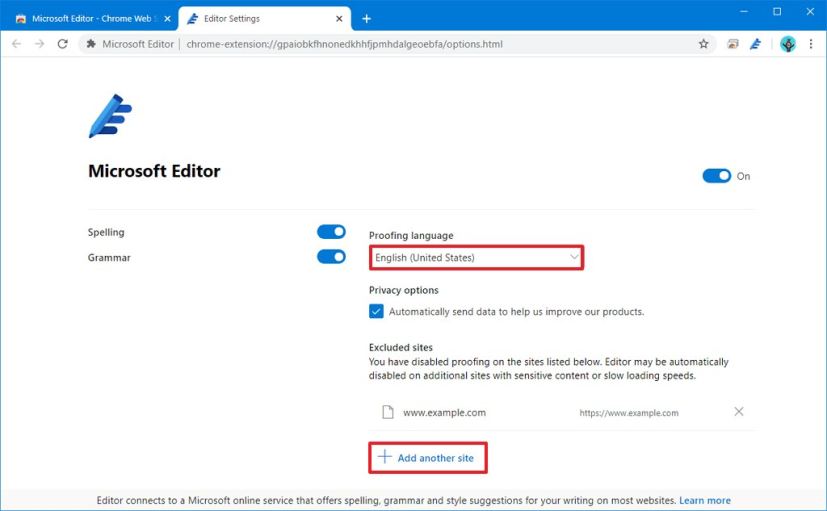The width and height of the screenshot is (827, 511).
Task: Turn off the main Editor On toggle
Action: tap(717, 176)
